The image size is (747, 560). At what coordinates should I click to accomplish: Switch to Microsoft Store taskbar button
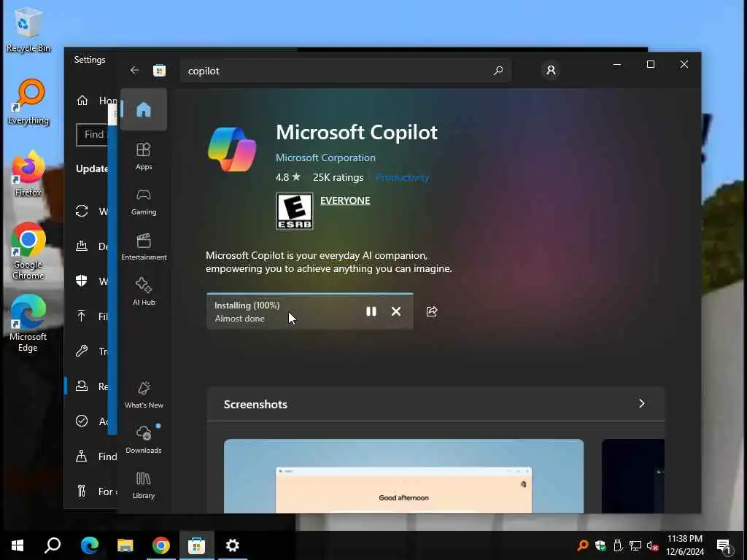click(196, 545)
